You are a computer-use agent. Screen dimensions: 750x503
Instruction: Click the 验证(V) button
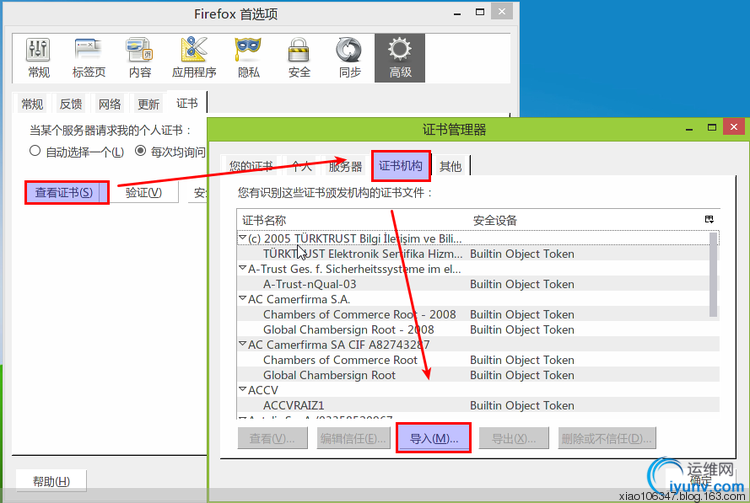(143, 192)
